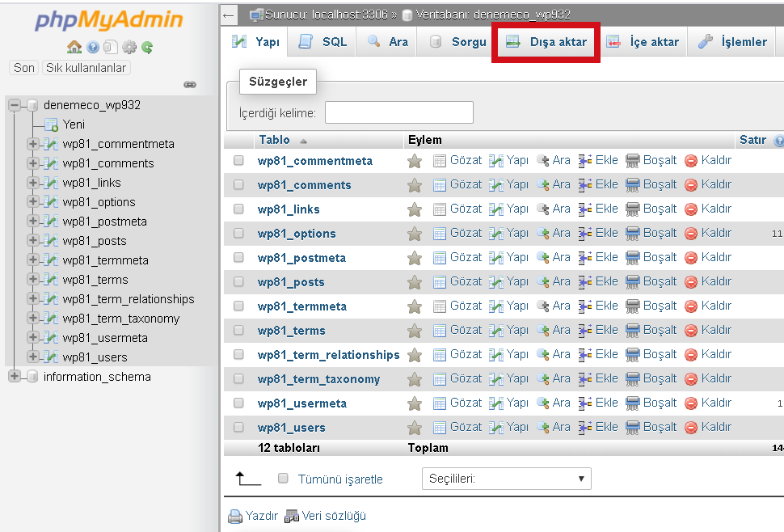Open the Dışa aktar export tab
This screenshot has height=532, width=784.
[x=546, y=42]
